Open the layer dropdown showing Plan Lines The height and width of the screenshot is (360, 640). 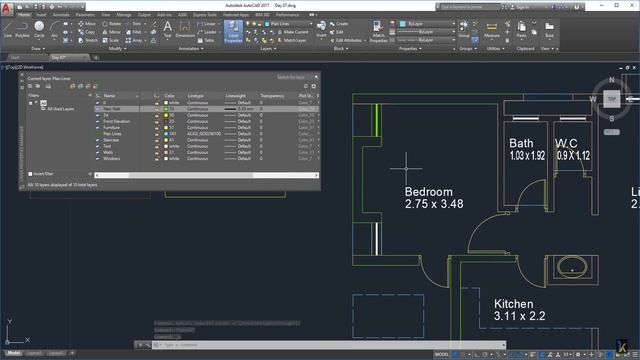pos(289,24)
